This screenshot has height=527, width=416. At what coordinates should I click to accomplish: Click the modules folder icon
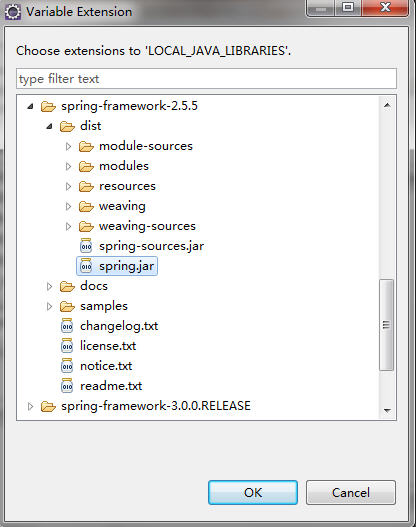point(86,166)
